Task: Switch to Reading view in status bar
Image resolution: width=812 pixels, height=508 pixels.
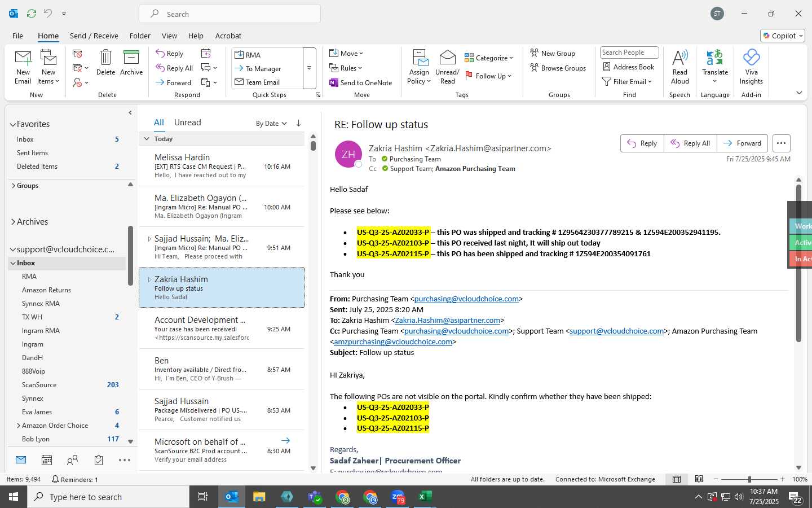Action: 699,479
